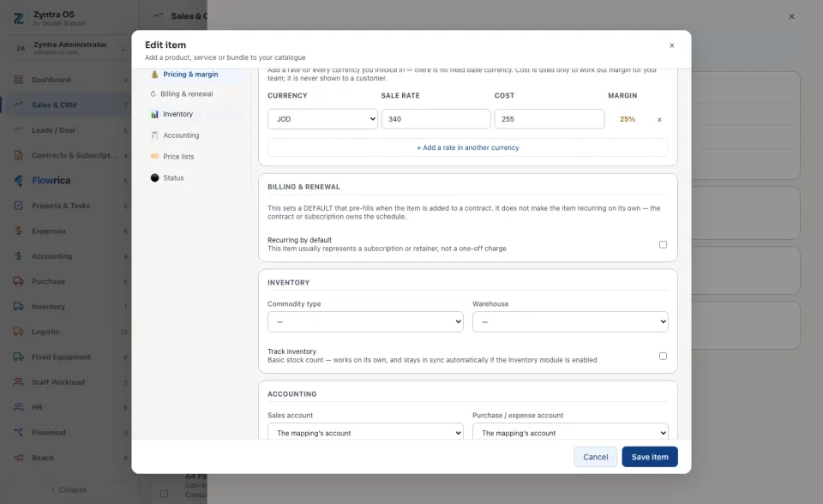This screenshot has height=504, width=823.
Task: Go to Pricing & margin section
Action: [190, 74]
